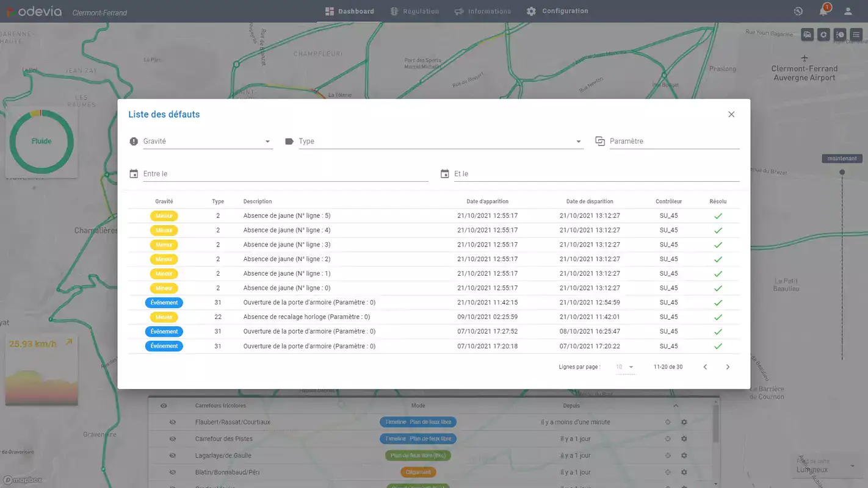Click the Entre le date field

click(285, 174)
